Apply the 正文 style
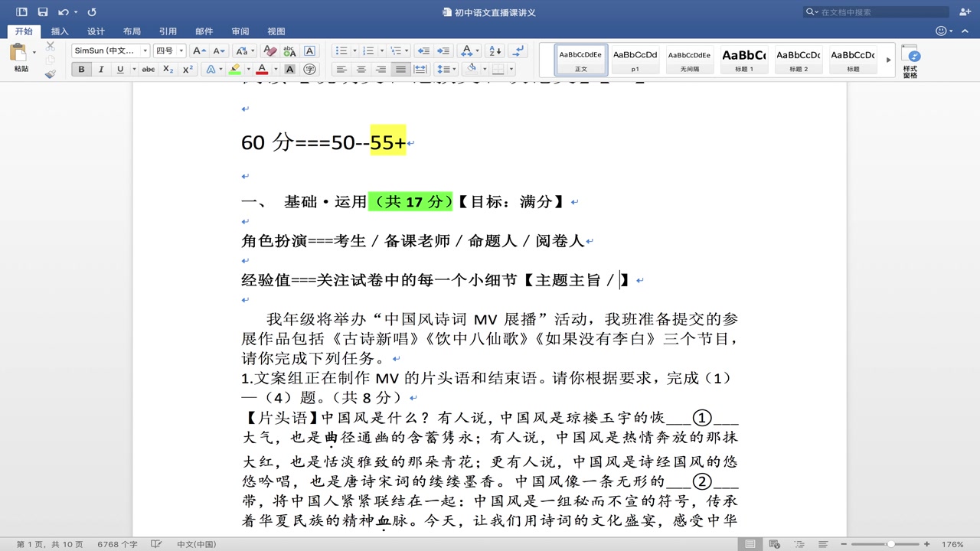The height and width of the screenshot is (551, 980). [581, 60]
